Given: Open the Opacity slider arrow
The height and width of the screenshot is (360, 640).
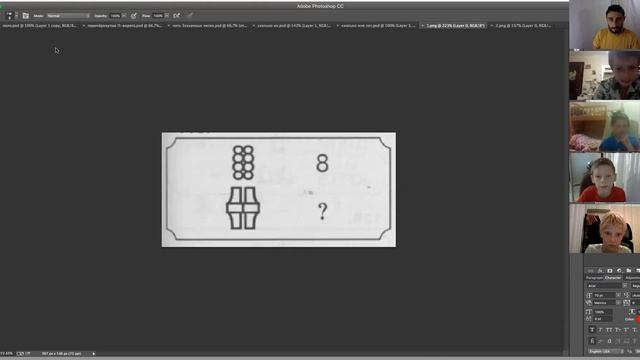Looking at the screenshot, I should click(x=124, y=16).
